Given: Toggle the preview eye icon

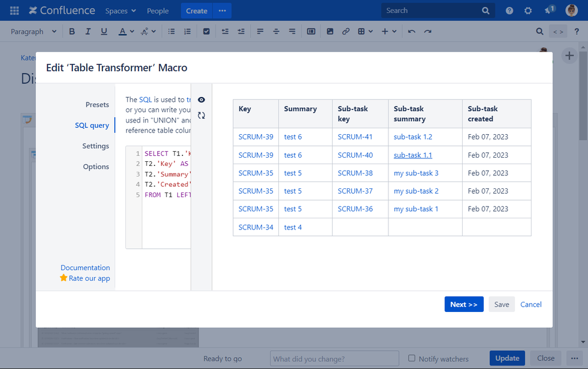Looking at the screenshot, I should 201,100.
